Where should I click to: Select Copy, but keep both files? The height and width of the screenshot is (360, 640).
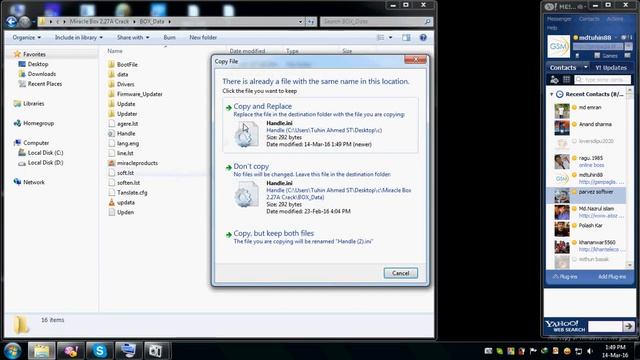(320, 237)
